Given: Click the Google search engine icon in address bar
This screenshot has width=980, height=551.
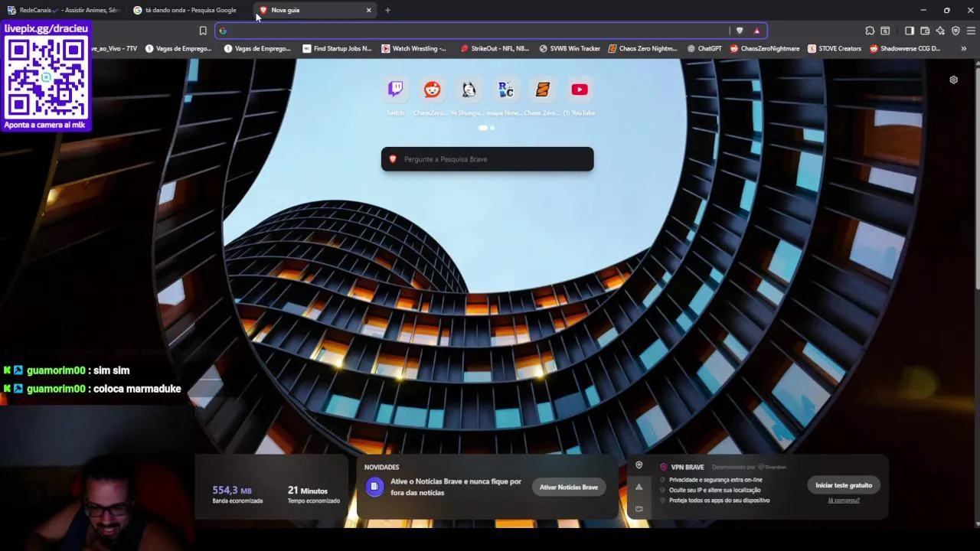Looking at the screenshot, I should tap(223, 31).
